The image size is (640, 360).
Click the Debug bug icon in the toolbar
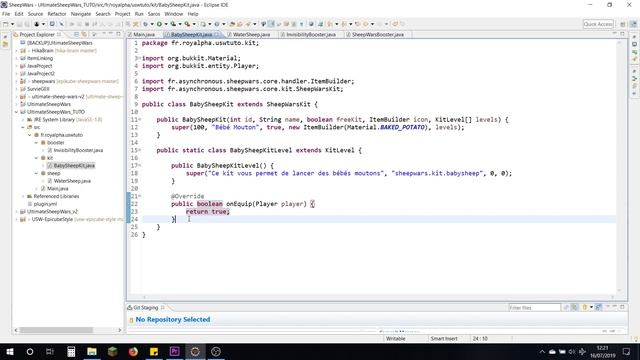coord(145,24)
